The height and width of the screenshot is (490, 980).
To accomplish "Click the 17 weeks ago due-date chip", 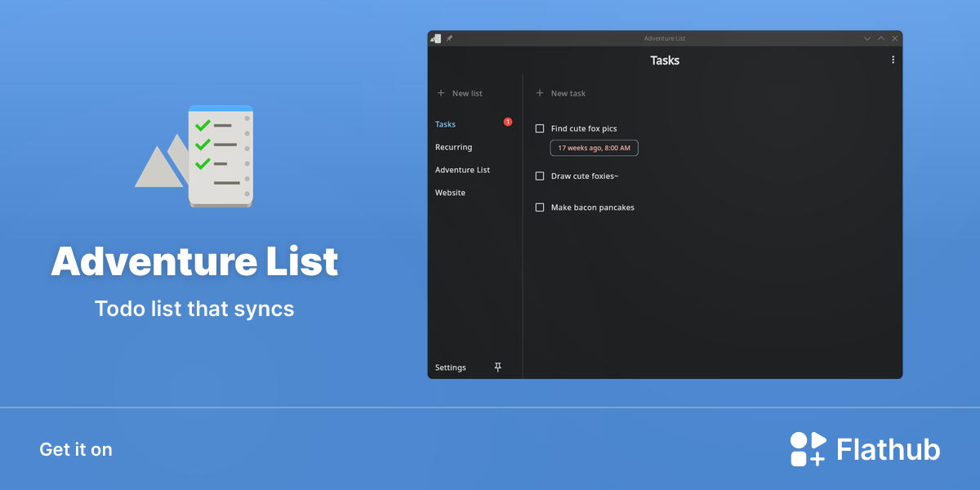I will 595,148.
